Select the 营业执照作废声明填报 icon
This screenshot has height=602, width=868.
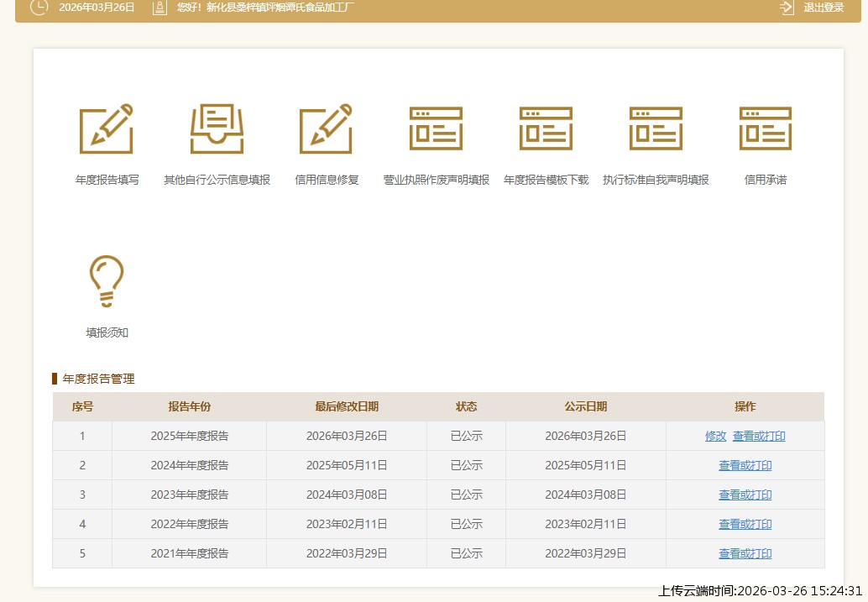(436, 129)
